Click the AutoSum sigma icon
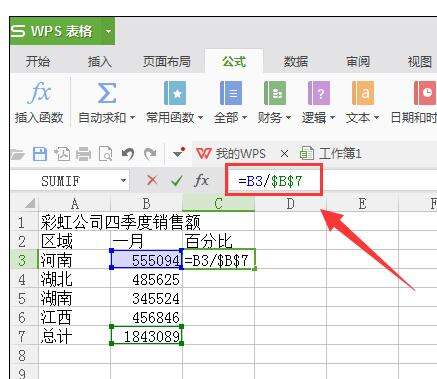437x379 pixels. tap(107, 93)
